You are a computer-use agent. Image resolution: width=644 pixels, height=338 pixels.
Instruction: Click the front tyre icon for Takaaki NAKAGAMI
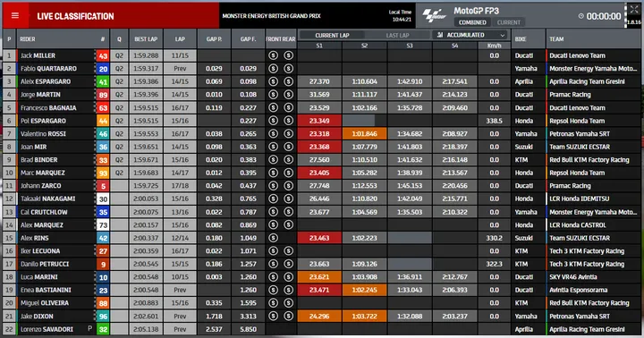coord(273,199)
